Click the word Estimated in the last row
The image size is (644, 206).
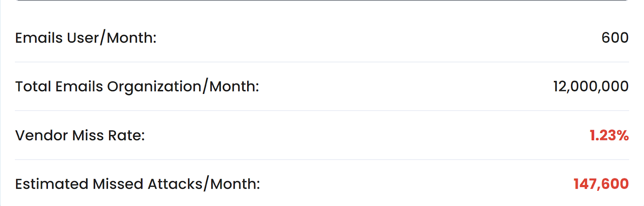click(52, 184)
